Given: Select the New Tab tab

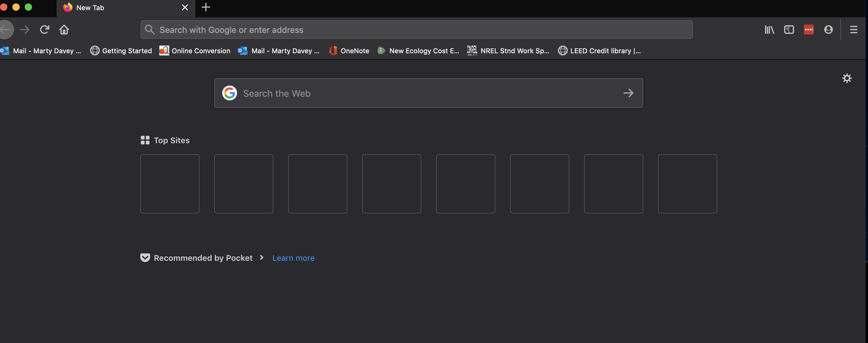Looking at the screenshot, I should pyautogui.click(x=121, y=8).
